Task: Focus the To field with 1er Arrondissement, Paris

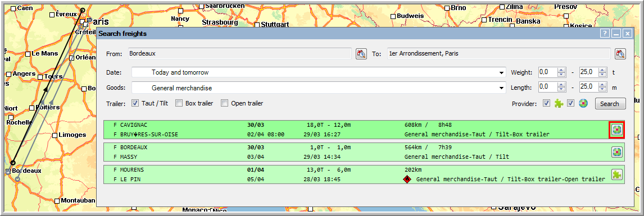Action: tap(498, 54)
